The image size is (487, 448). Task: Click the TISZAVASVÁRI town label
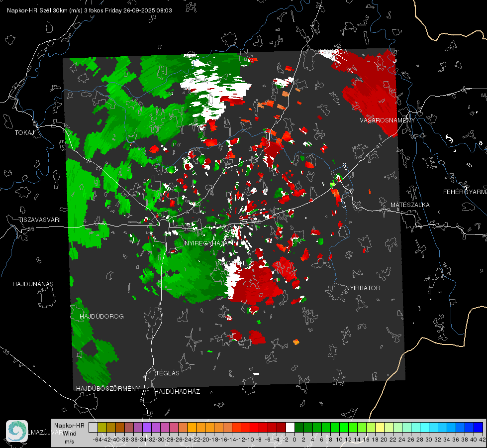(x=40, y=220)
